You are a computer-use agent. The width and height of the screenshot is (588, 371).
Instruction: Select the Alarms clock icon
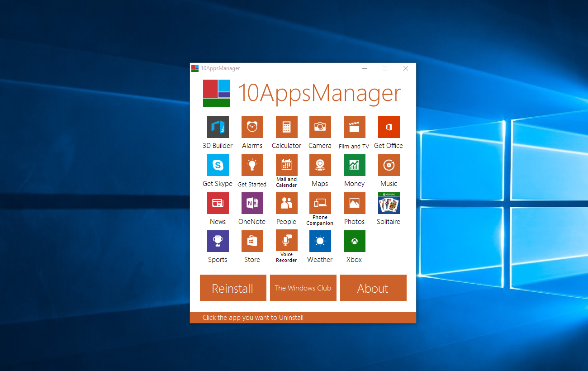pos(252,127)
